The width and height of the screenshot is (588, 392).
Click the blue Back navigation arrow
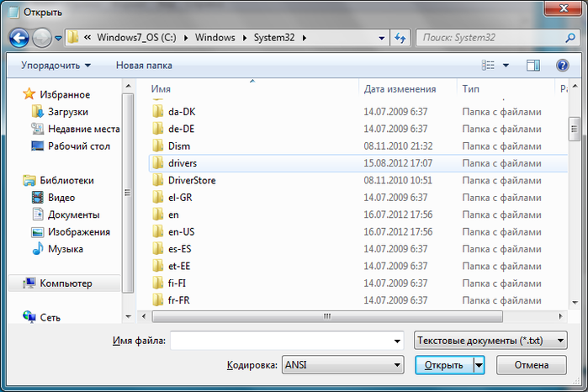(x=19, y=38)
